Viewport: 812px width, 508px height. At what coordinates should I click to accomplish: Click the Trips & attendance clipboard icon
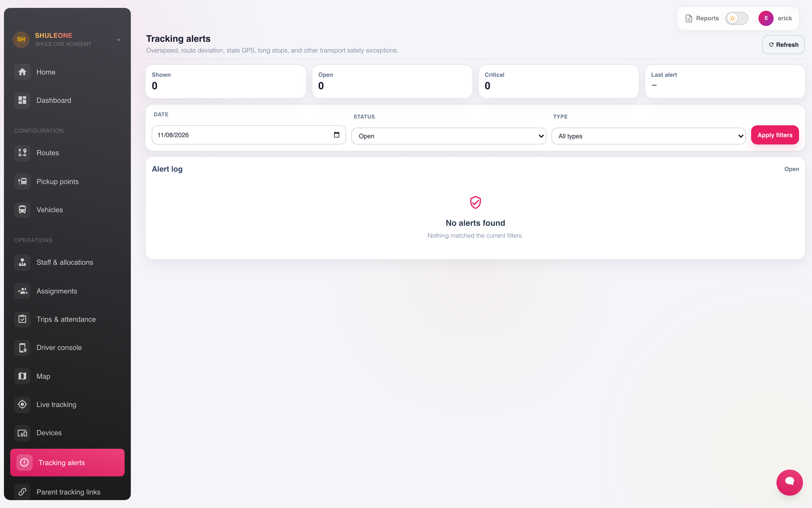tap(22, 319)
